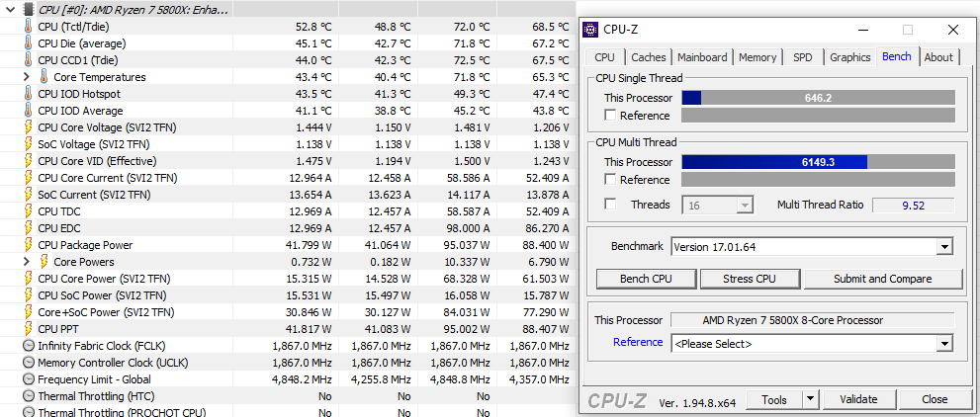Open the About tab

(x=938, y=57)
